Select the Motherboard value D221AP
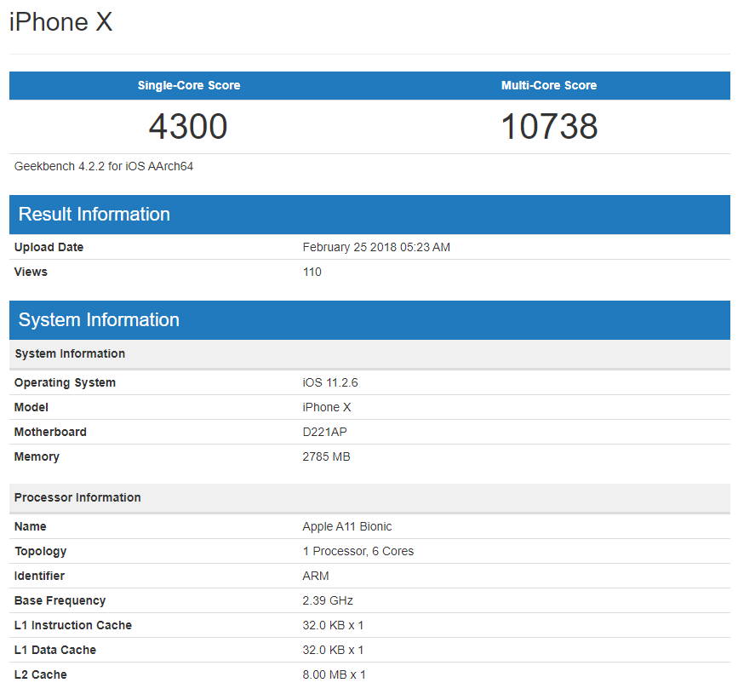This screenshot has width=738, height=700. coord(325,432)
